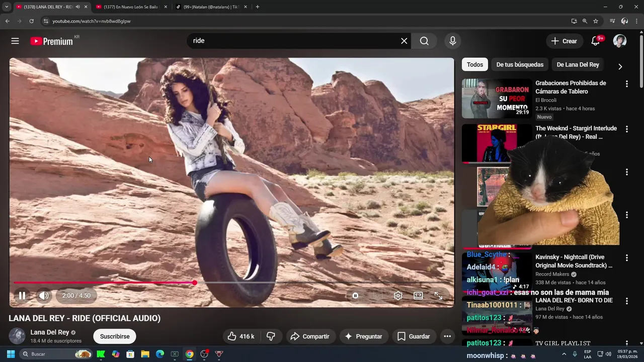Viewport: 644px width, 362px height.
Task: Click install app icon in address bar
Action: point(574,21)
